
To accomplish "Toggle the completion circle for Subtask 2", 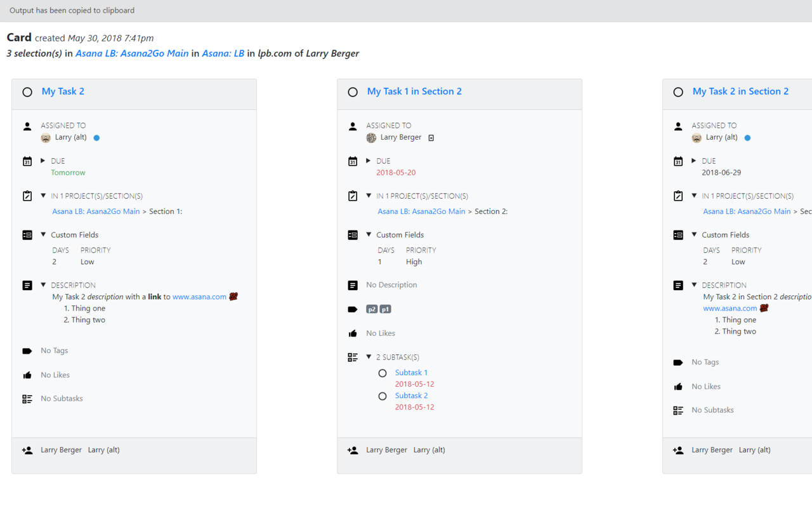I will click(383, 396).
